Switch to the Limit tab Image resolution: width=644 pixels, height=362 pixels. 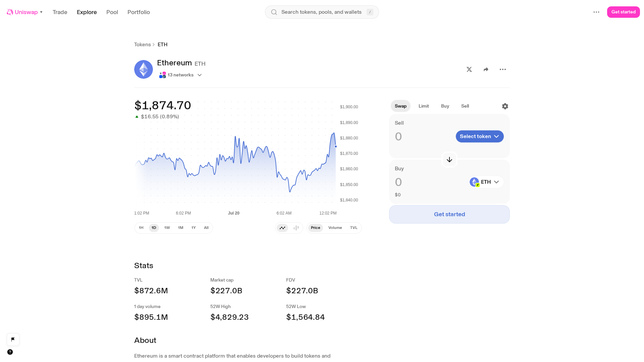[424, 106]
